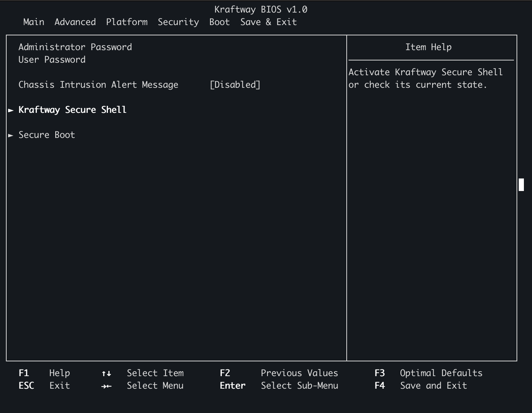Click the ESC Exit key hint
The image size is (532, 413).
(x=44, y=386)
